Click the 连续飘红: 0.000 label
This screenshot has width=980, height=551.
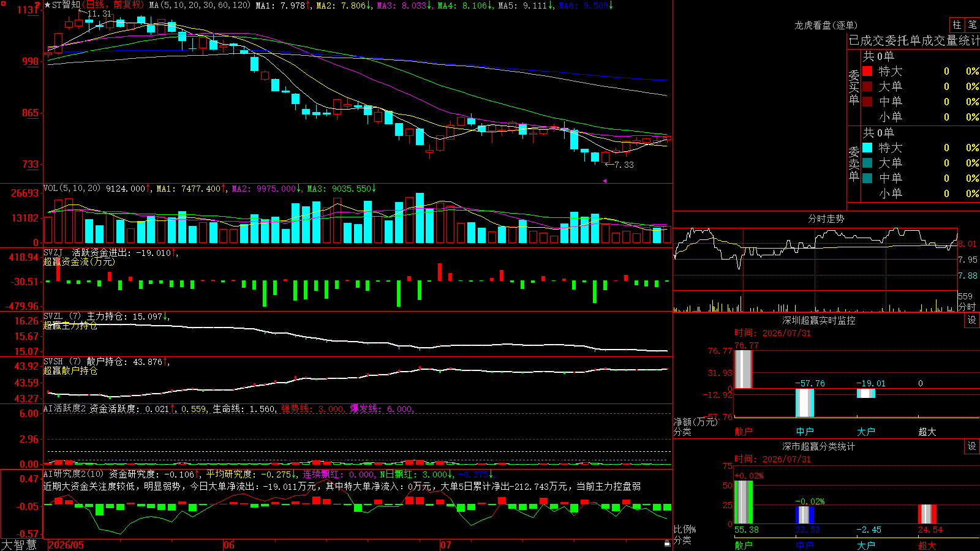[x=339, y=474]
